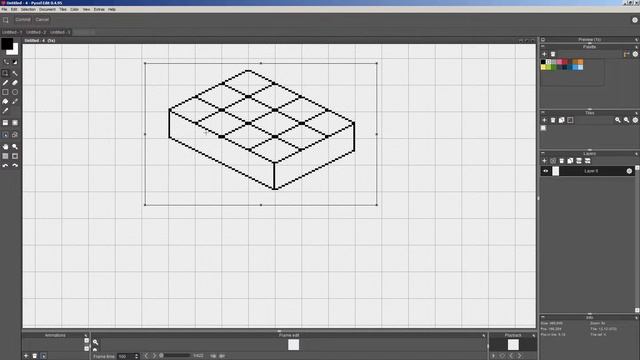Open the Edit menu
640x360 pixels.
click(x=14, y=9)
